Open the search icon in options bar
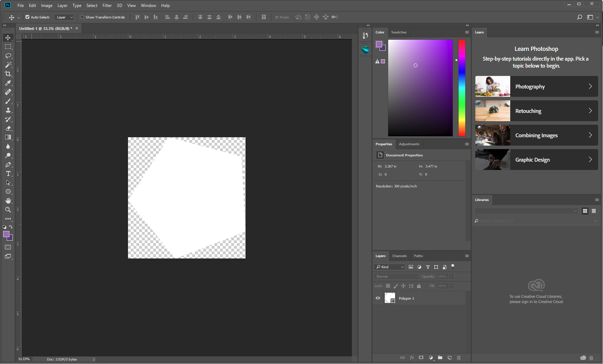This screenshot has width=603, height=364. [580, 17]
